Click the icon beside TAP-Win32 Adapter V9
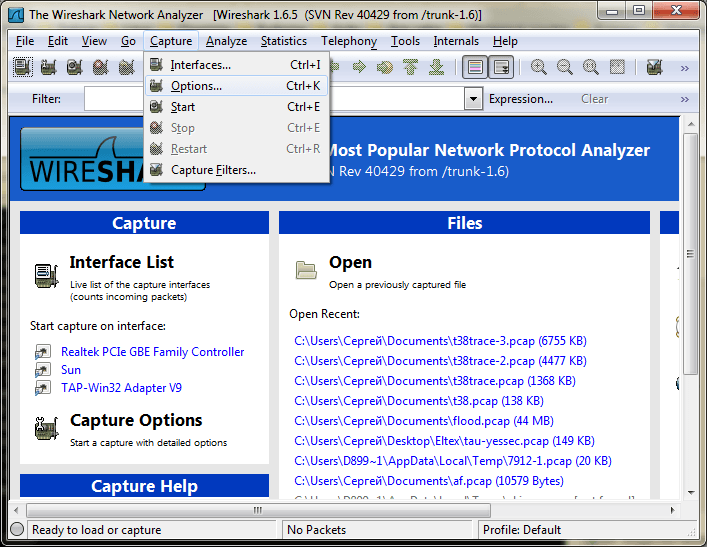 [43, 388]
